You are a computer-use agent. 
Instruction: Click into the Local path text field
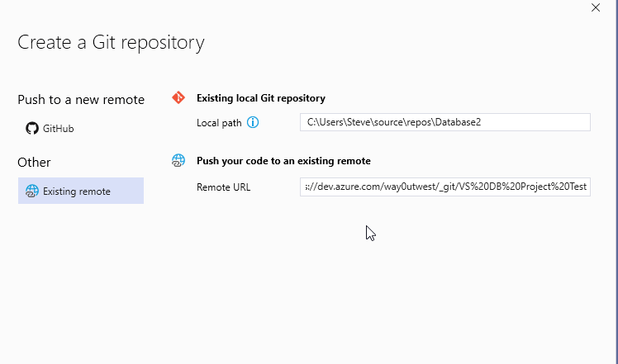pos(444,122)
